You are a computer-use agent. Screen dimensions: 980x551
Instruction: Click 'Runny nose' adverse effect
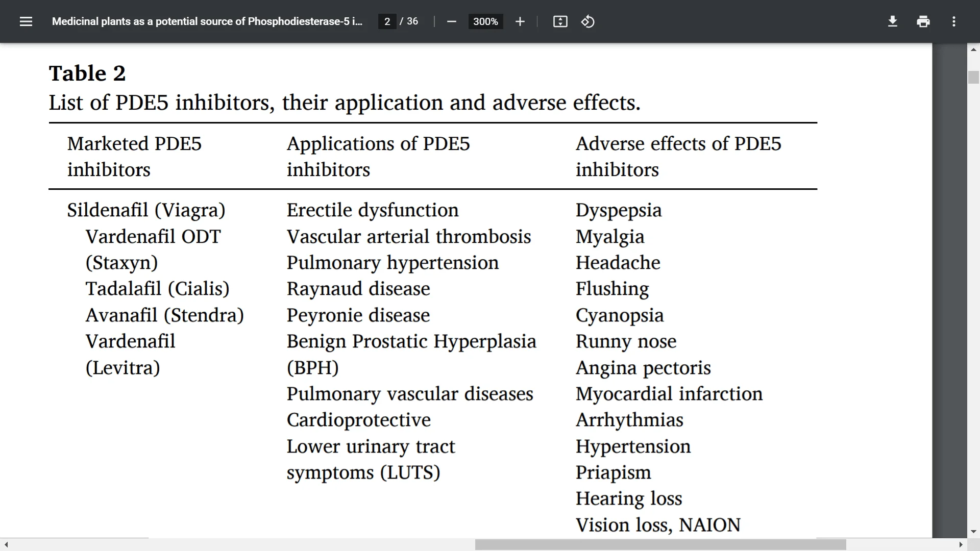tap(626, 341)
